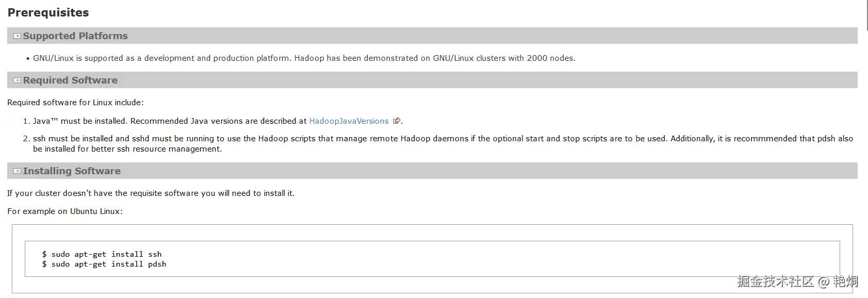Click the 掘金技术社区 watermark text
Screen dimensions: 868x298
775,282
